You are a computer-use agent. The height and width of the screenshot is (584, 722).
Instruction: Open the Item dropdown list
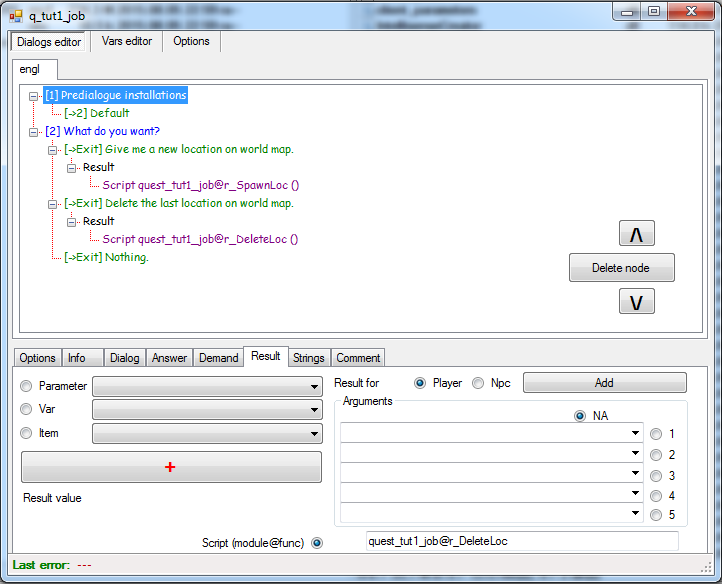[x=314, y=434]
